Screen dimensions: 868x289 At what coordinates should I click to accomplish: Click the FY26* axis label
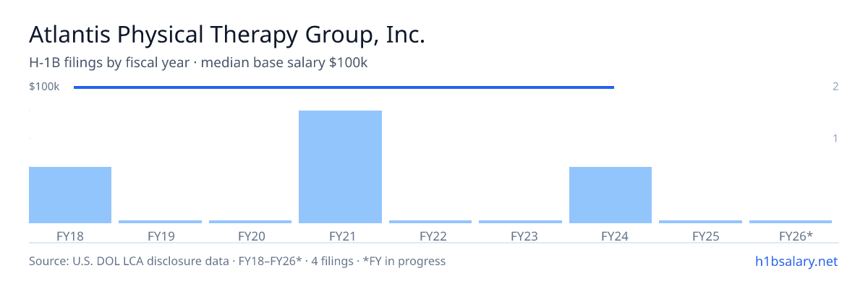796,236
